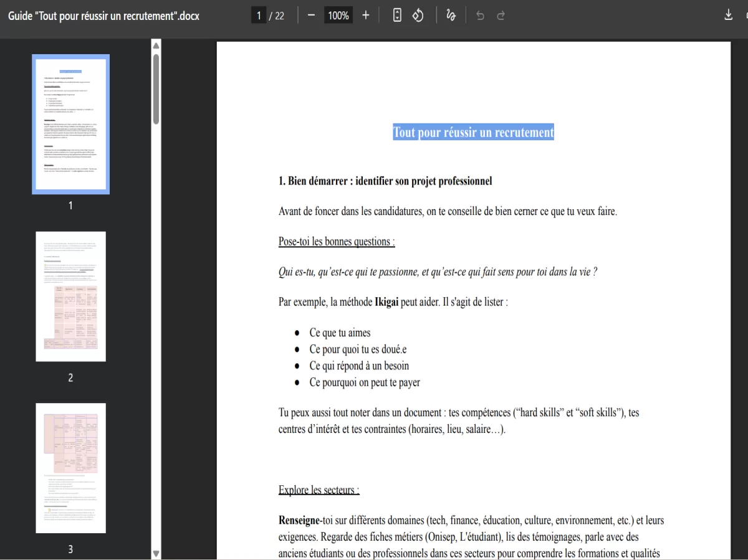This screenshot has height=560, width=748.
Task: Select the page 1 thumbnail
Action: (x=70, y=124)
